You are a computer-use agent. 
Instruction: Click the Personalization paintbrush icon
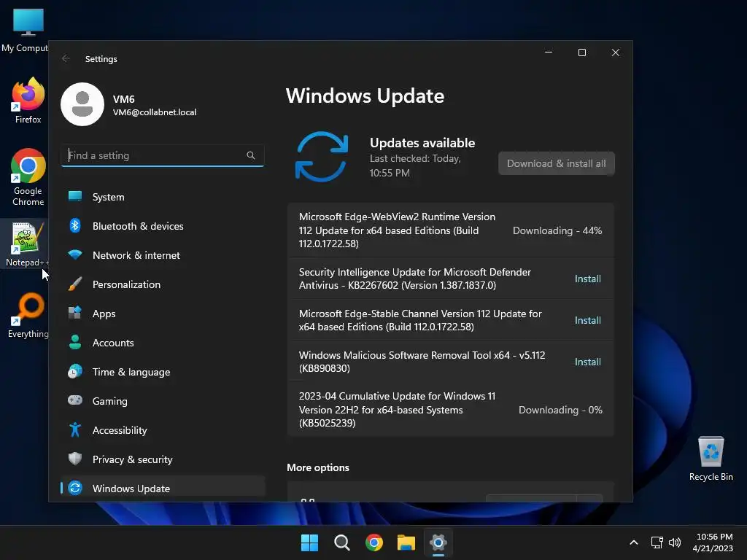(75, 284)
